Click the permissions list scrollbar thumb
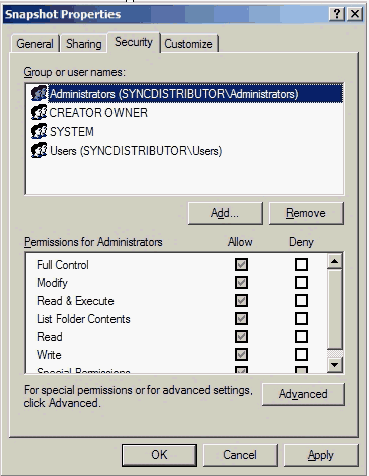369x476 pixels. point(335,310)
